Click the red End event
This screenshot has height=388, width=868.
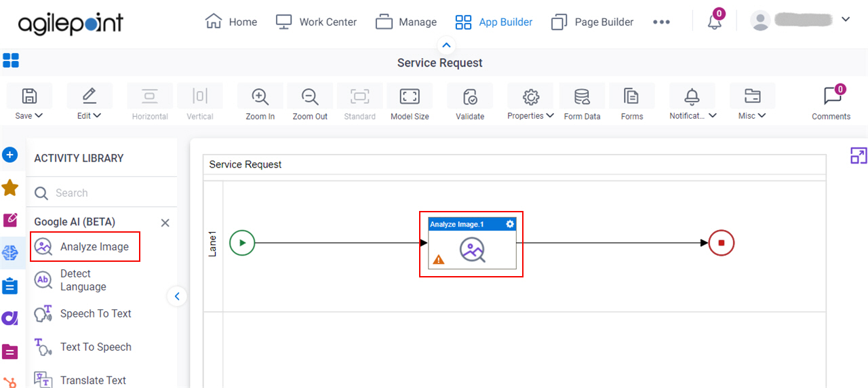coord(722,243)
